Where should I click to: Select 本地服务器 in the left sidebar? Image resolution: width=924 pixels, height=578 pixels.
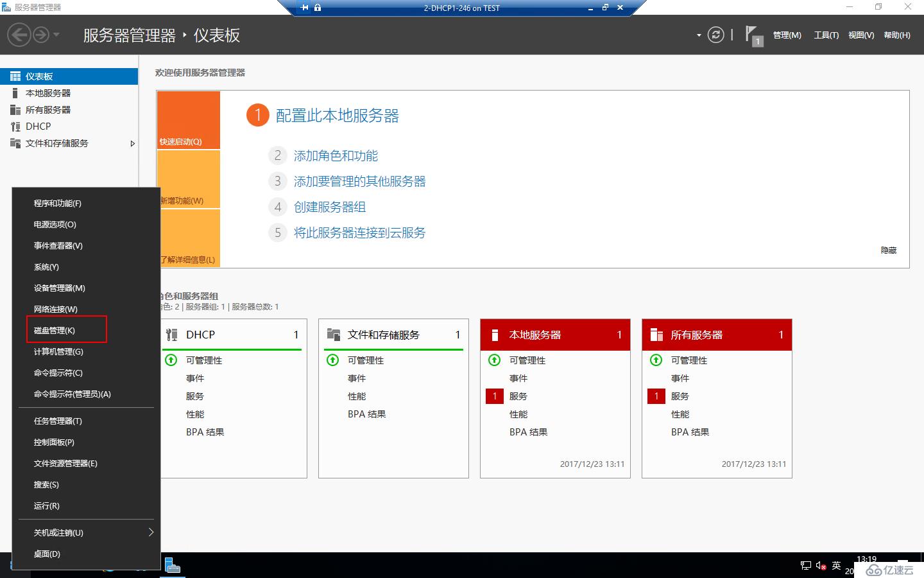[x=69, y=93]
